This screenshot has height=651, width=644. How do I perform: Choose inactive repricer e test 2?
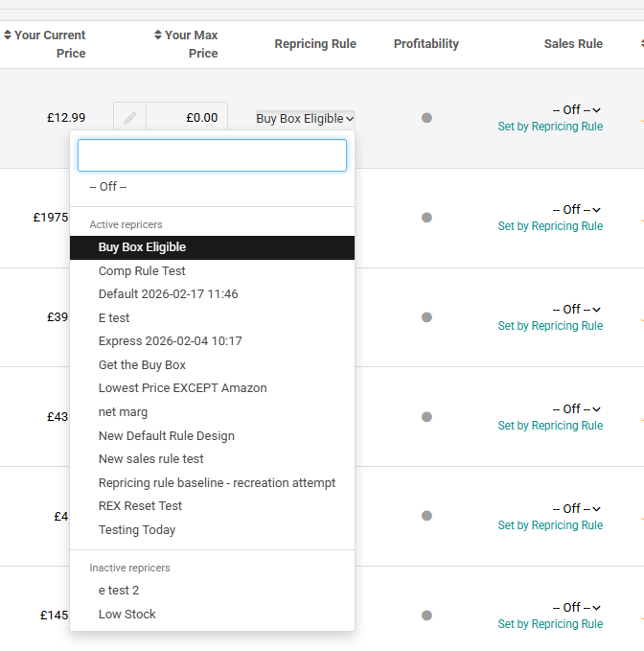[212, 591]
